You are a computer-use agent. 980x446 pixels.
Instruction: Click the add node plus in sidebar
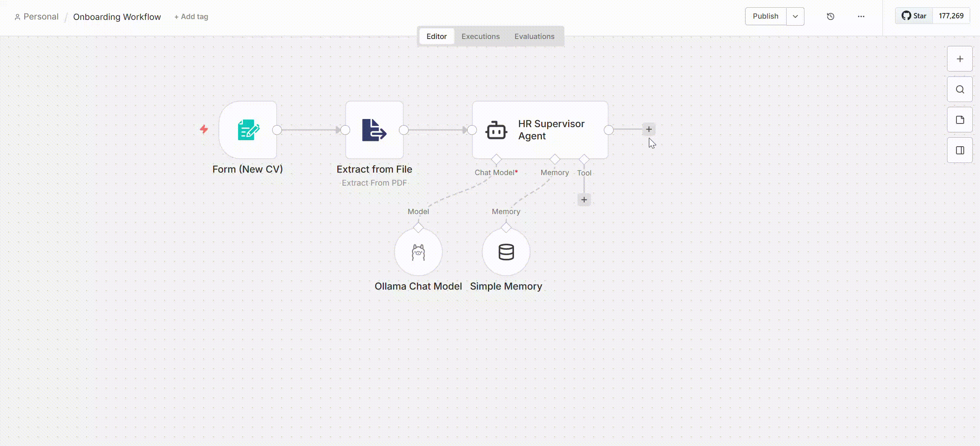point(960,59)
